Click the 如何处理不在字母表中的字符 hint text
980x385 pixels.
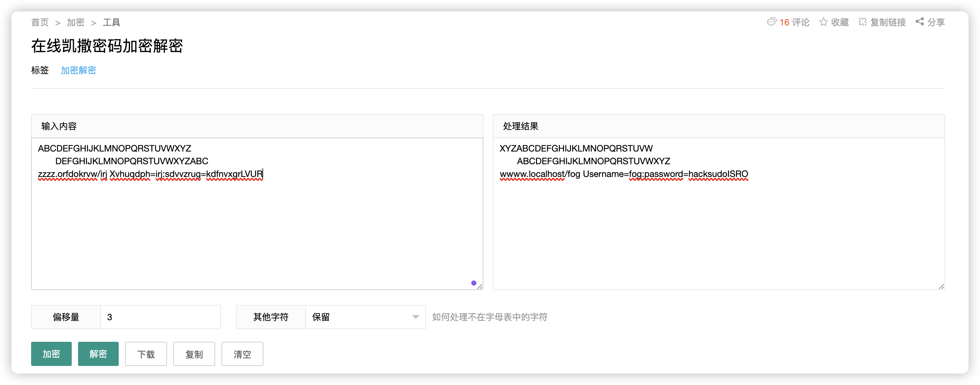point(490,317)
